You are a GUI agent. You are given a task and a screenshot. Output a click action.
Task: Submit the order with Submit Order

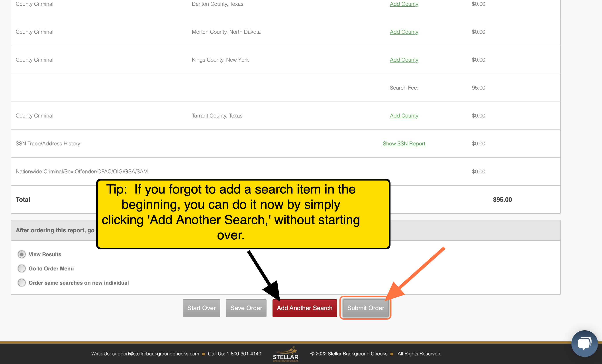[365, 308]
